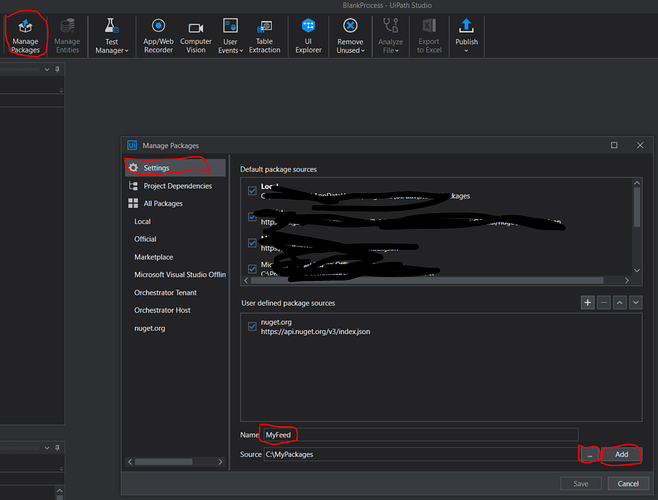This screenshot has width=658, height=500.
Task: Browse for source folder with ellipsis button
Action: pos(590,455)
